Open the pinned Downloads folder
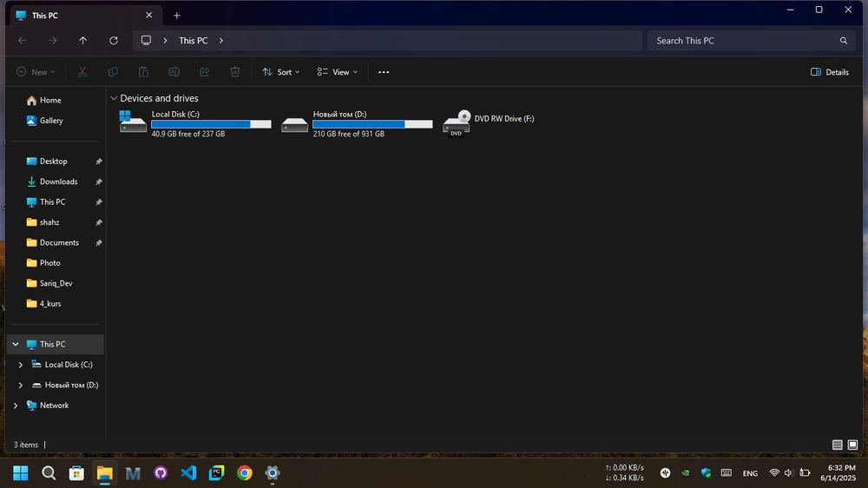The image size is (868, 488). 52,181
